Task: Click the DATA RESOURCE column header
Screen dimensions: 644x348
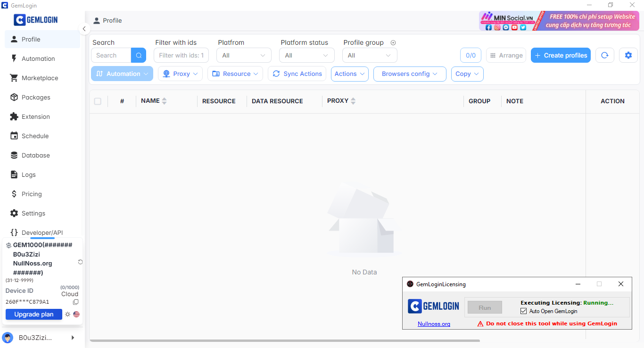Action: click(277, 101)
